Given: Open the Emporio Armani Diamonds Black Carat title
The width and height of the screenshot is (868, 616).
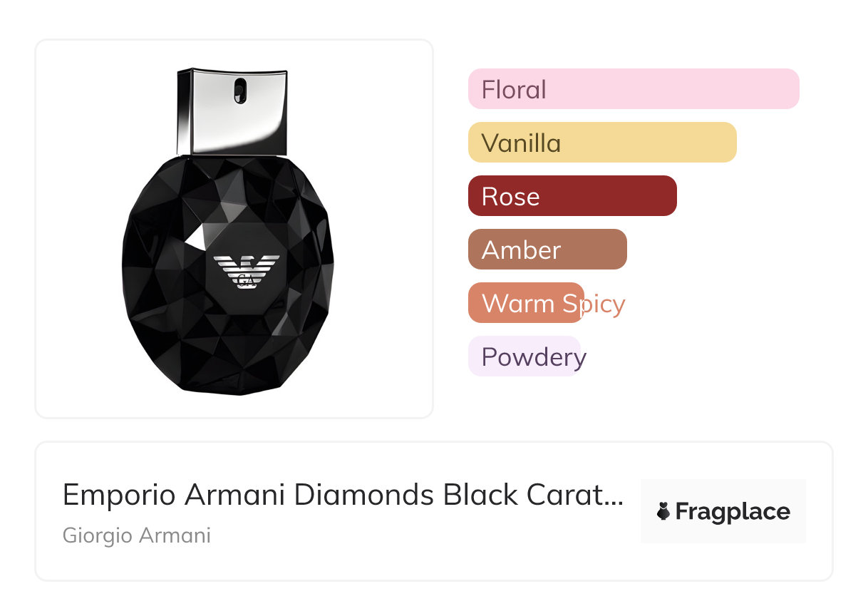Looking at the screenshot, I should coord(342,495).
